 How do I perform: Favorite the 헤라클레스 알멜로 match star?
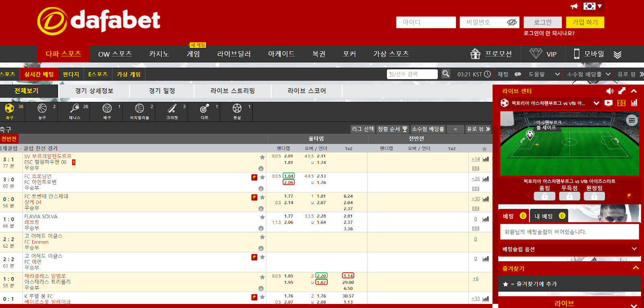tap(262, 277)
